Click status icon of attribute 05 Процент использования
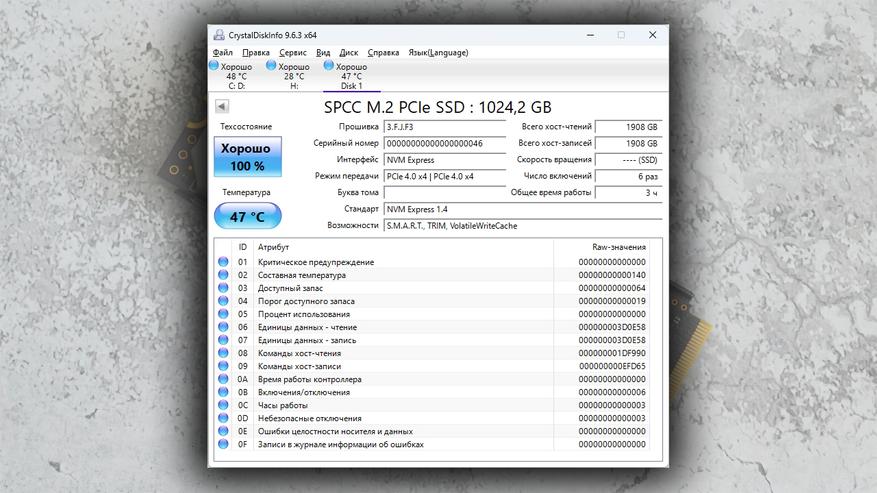The image size is (877, 493). [x=223, y=314]
